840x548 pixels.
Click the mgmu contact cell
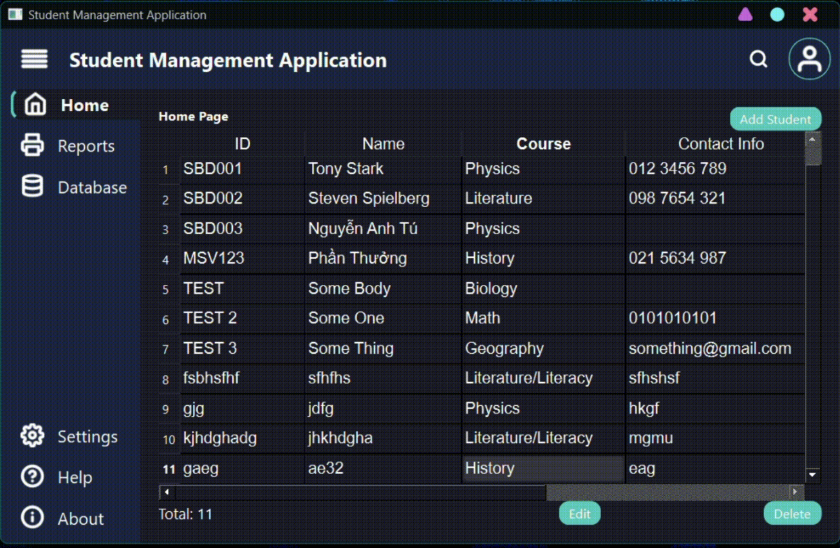tap(715, 438)
